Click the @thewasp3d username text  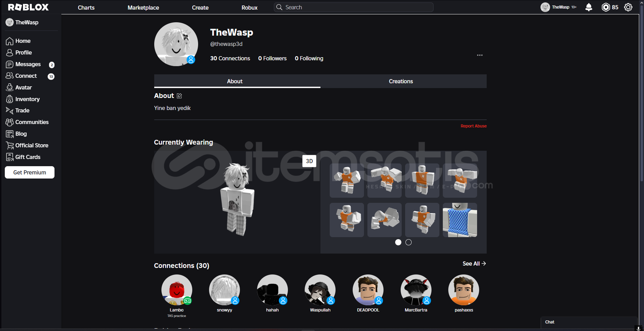(226, 44)
